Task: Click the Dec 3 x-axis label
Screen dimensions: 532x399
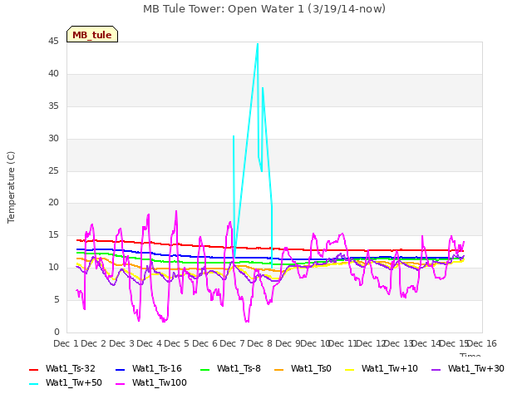Action: pyautogui.click(x=121, y=343)
